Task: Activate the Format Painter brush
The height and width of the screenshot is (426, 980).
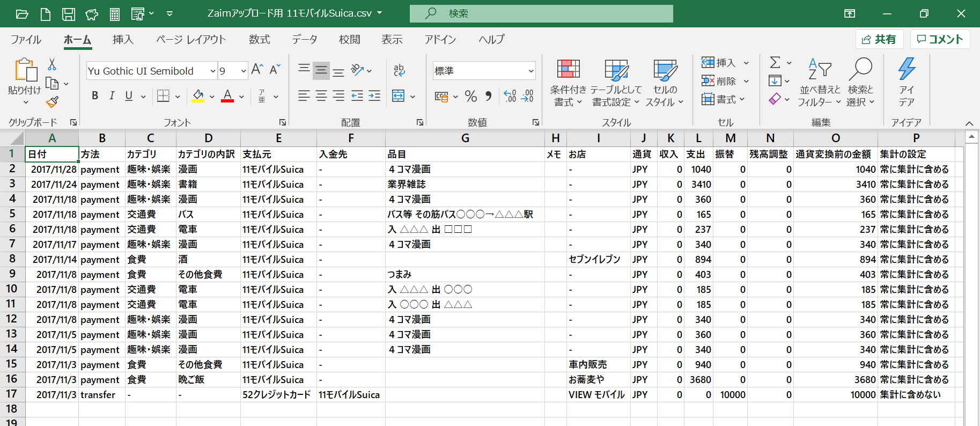Action: pyautogui.click(x=52, y=101)
